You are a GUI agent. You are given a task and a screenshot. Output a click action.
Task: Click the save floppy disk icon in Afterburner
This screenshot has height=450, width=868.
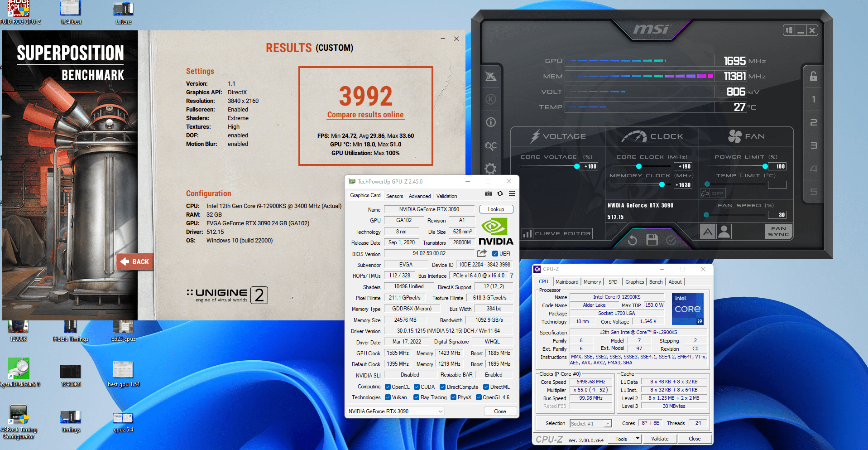click(x=652, y=240)
